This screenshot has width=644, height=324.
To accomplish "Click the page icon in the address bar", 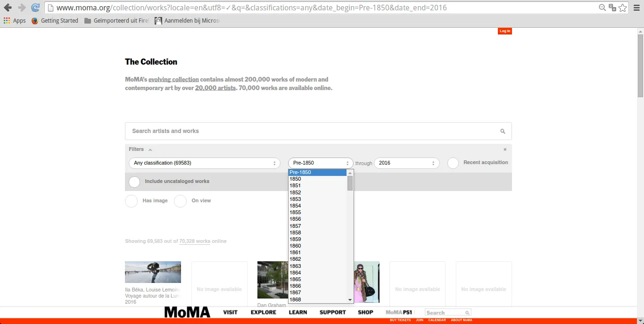I will 51,8.
